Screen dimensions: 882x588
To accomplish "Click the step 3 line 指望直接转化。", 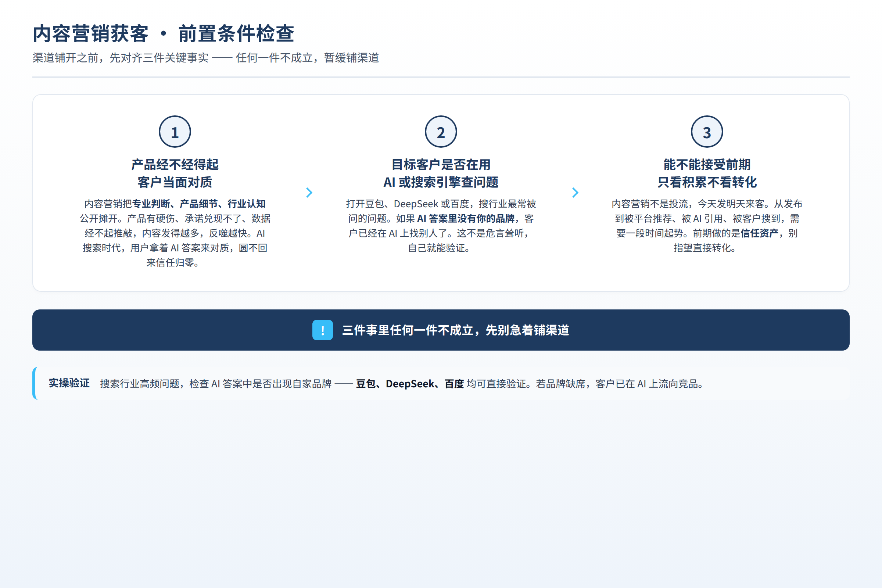I will coord(705,248).
